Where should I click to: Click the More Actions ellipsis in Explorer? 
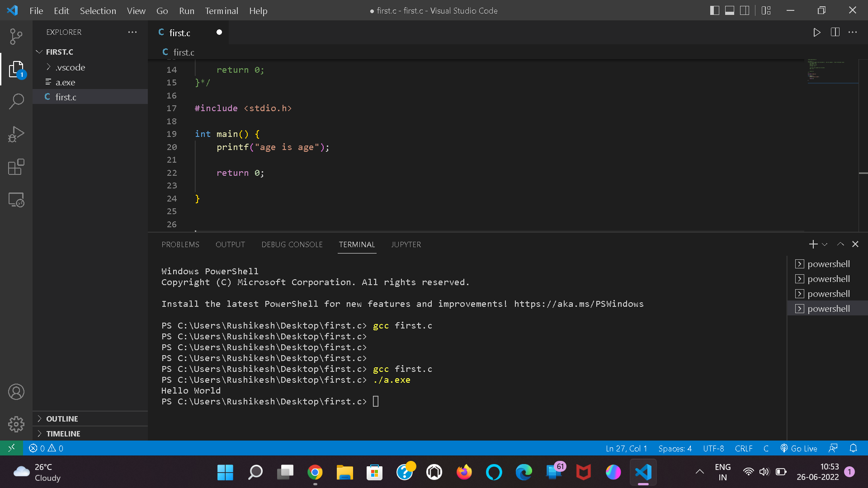[x=132, y=32]
